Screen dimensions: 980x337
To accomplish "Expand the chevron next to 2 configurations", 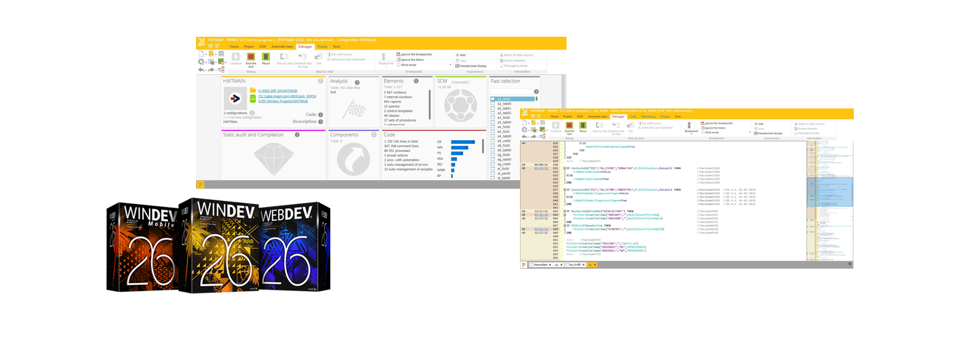I will pyautogui.click(x=252, y=113).
